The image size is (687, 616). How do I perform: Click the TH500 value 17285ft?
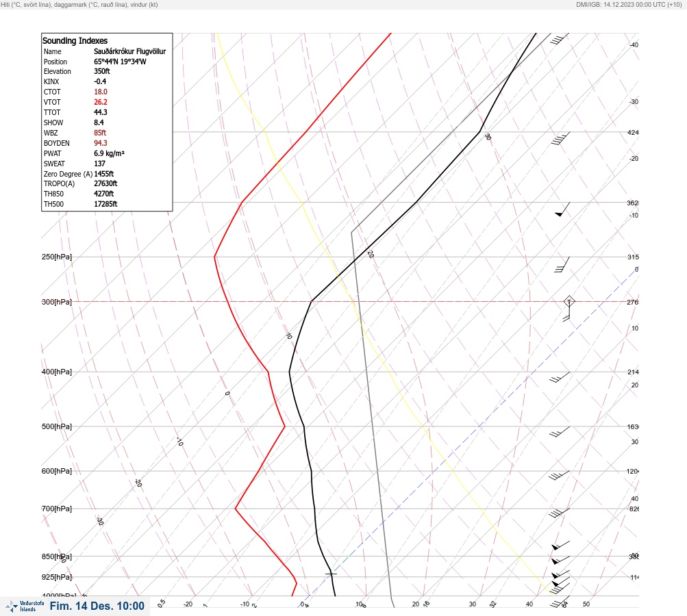[x=105, y=204]
